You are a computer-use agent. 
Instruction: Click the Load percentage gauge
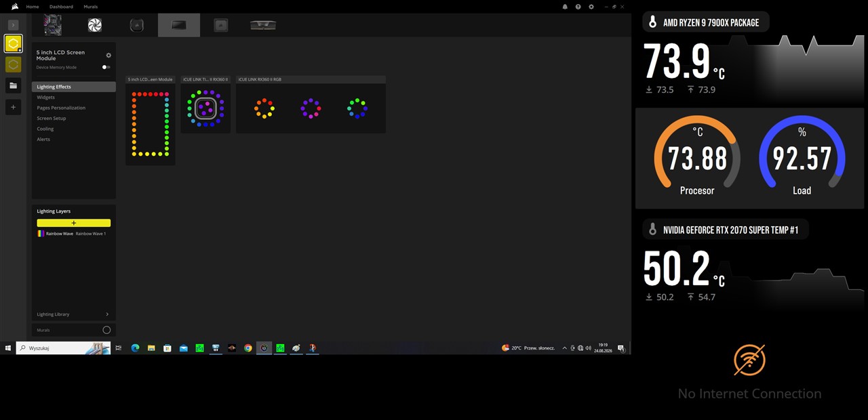[x=802, y=156]
